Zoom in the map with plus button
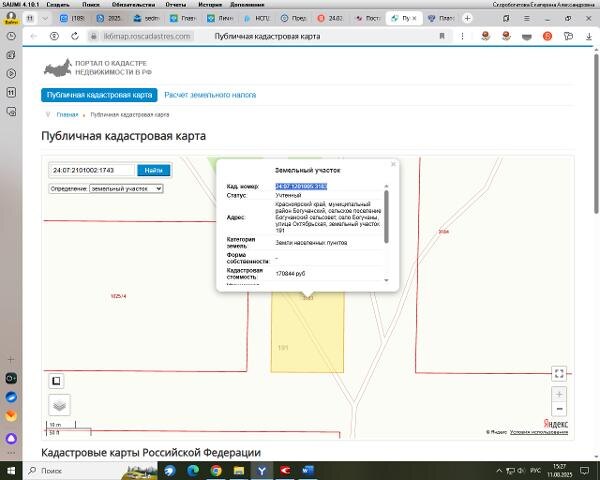The image size is (600, 480). point(559,394)
